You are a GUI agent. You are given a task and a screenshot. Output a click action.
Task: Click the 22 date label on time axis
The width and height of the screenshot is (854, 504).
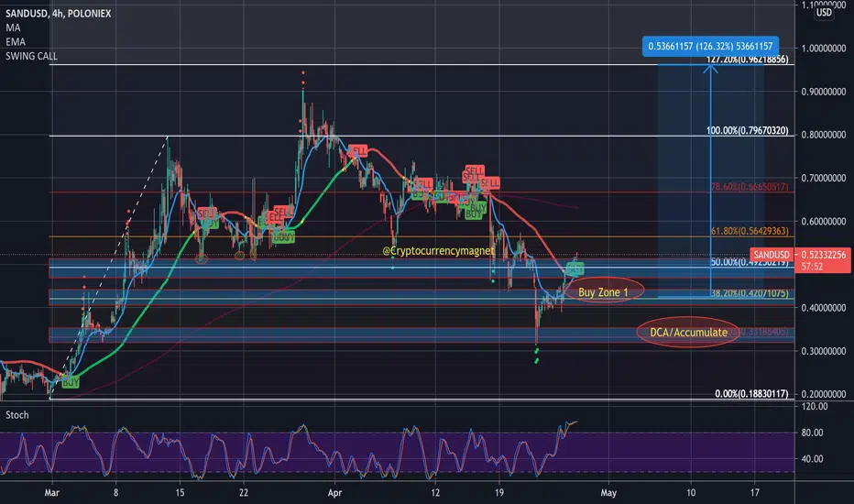point(244,493)
